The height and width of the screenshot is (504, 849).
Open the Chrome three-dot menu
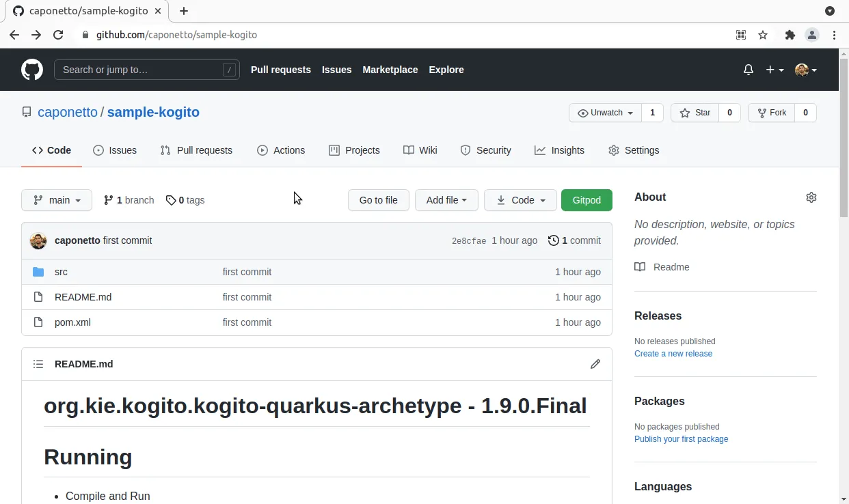pos(834,35)
